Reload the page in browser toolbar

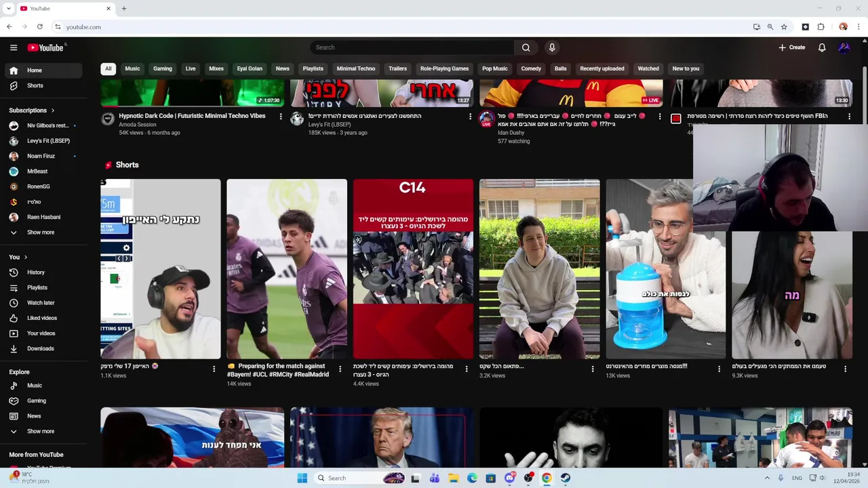click(x=40, y=26)
